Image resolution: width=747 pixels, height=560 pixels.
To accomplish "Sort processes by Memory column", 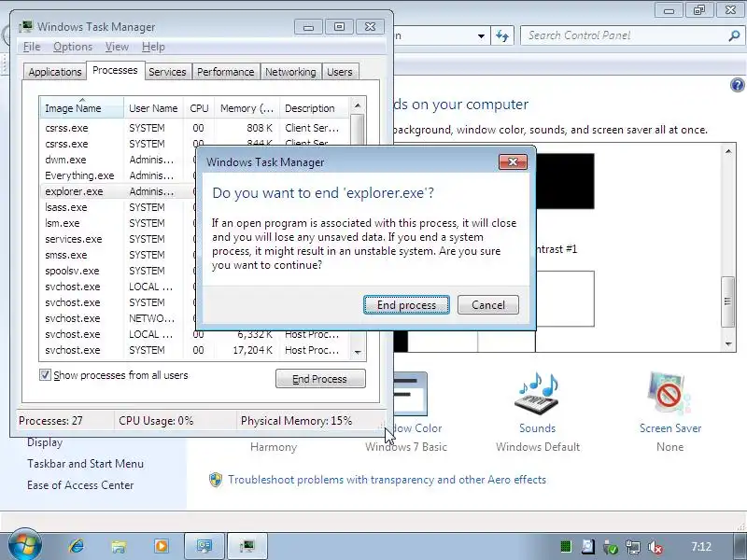I will click(x=247, y=108).
